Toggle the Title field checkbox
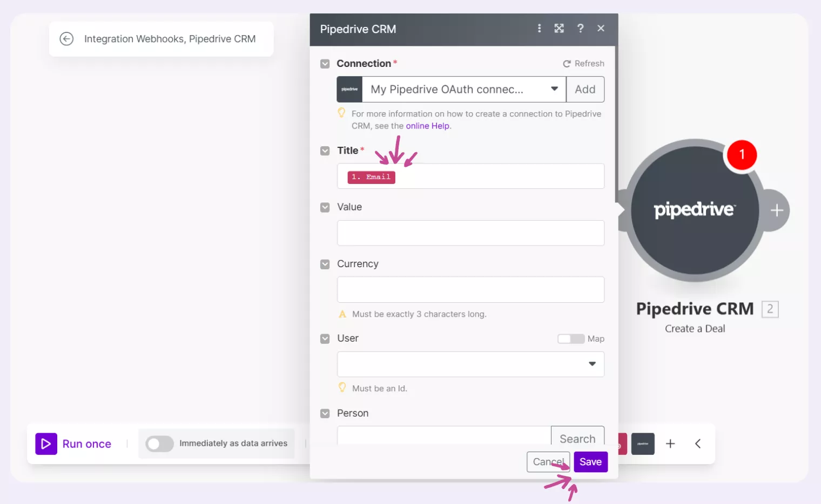Viewport: 821px width, 504px height. (325, 151)
